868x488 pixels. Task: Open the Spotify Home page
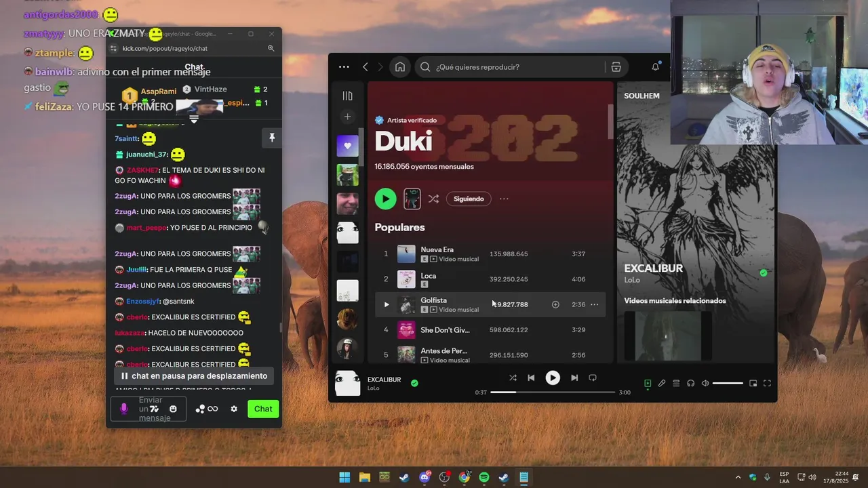[x=400, y=66]
